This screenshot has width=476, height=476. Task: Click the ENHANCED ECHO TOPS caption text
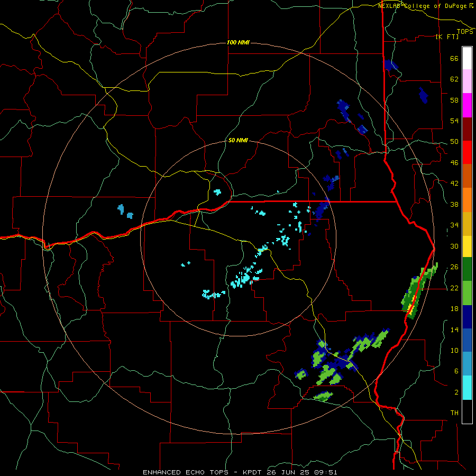186,472
